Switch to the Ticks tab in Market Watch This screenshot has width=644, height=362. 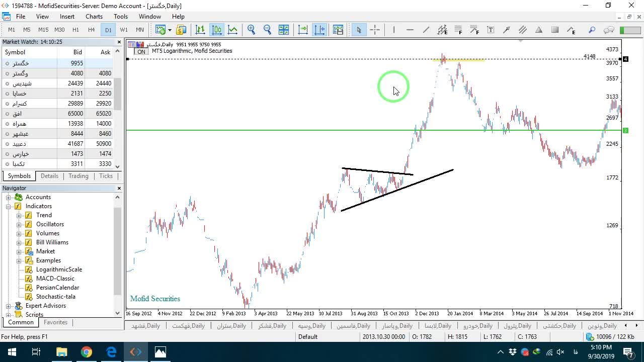click(x=106, y=176)
